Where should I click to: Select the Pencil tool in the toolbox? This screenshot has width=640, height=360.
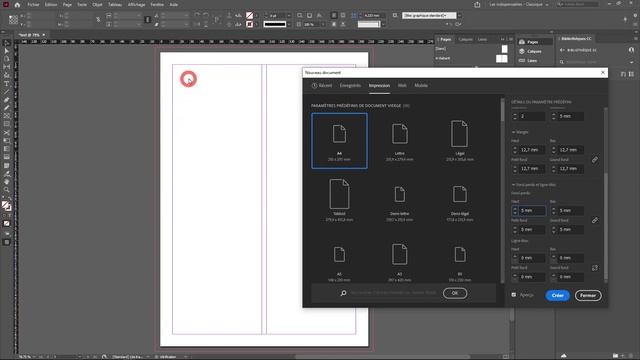(7, 108)
